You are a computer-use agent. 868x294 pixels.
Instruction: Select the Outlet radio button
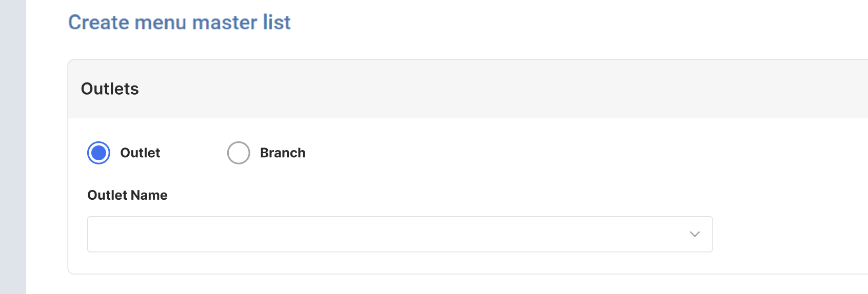(98, 153)
